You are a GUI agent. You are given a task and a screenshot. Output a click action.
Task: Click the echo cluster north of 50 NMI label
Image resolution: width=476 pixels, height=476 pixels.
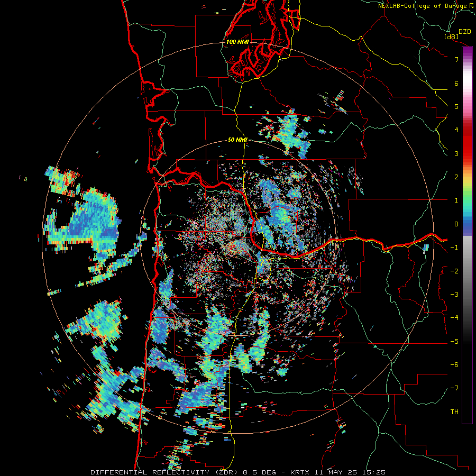[x=287, y=134]
